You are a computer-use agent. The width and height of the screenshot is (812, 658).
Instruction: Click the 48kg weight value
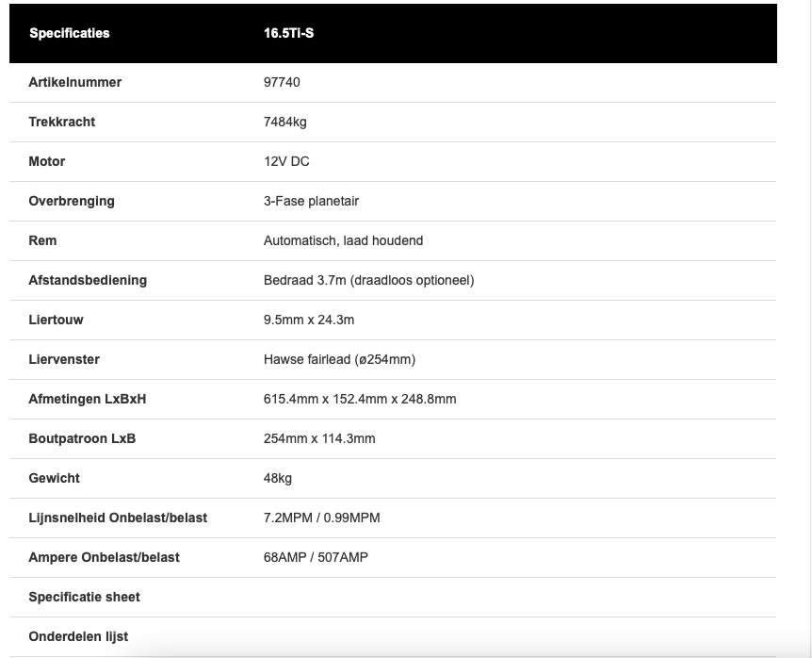coord(278,478)
